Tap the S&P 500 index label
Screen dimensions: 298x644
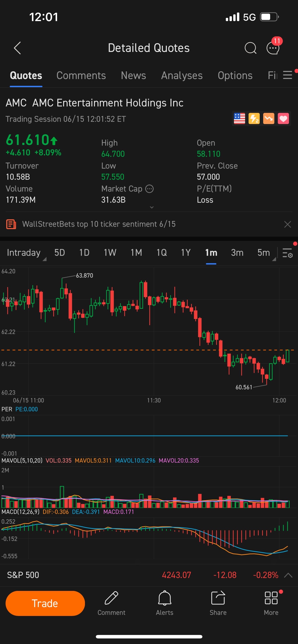pos(23,575)
